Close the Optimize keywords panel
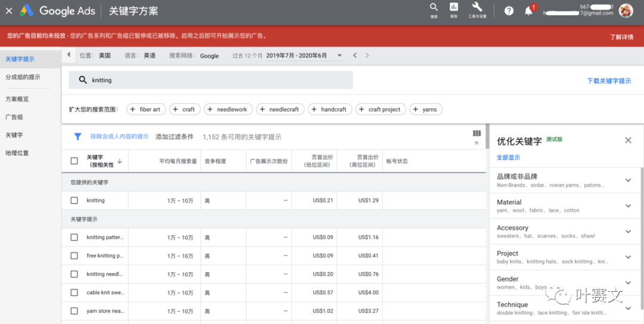The width and height of the screenshot is (644, 324). point(628,140)
